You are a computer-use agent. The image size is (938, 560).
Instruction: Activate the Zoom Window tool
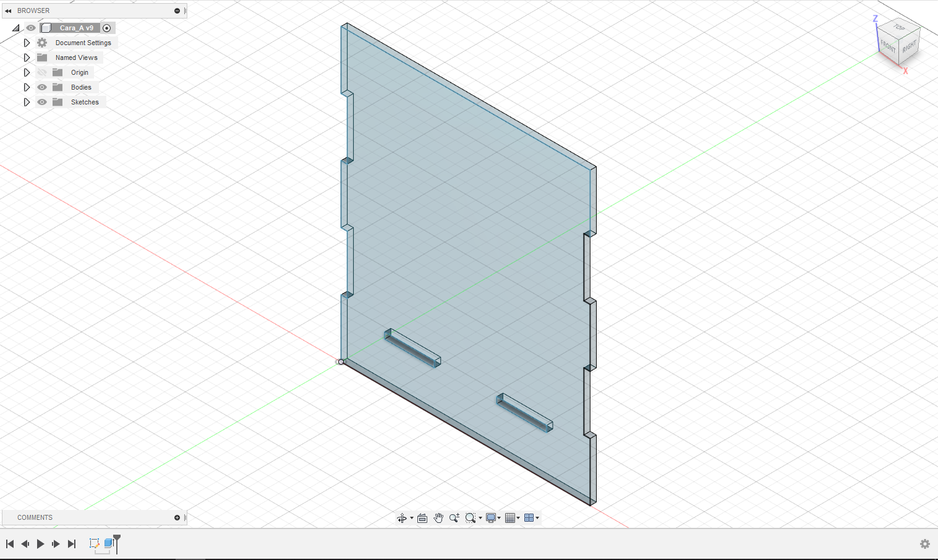click(471, 518)
